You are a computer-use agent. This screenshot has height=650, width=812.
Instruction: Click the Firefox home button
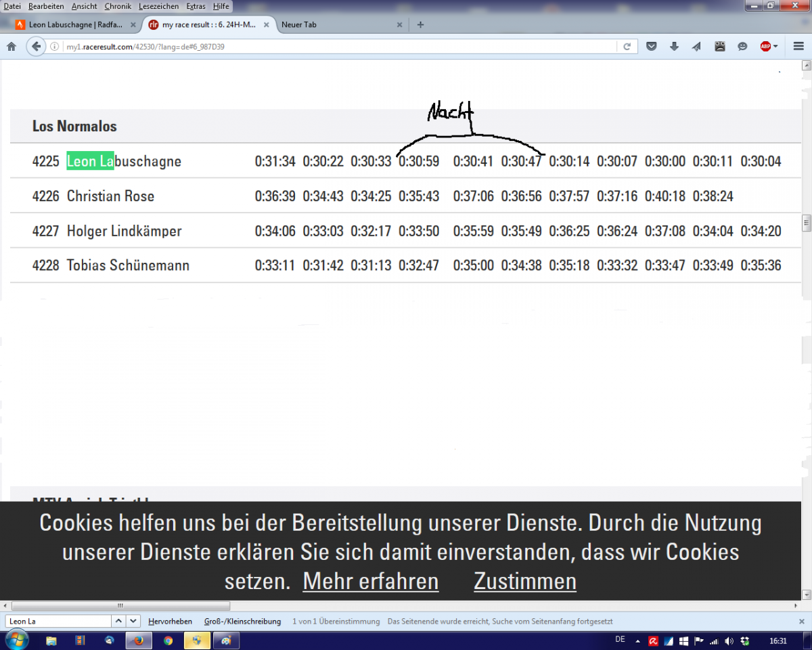pos(11,47)
